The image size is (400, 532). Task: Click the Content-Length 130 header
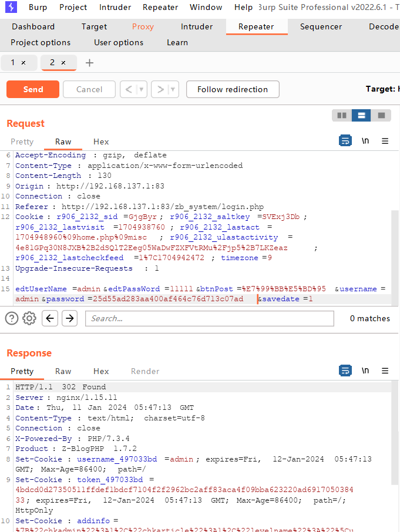coord(63,176)
